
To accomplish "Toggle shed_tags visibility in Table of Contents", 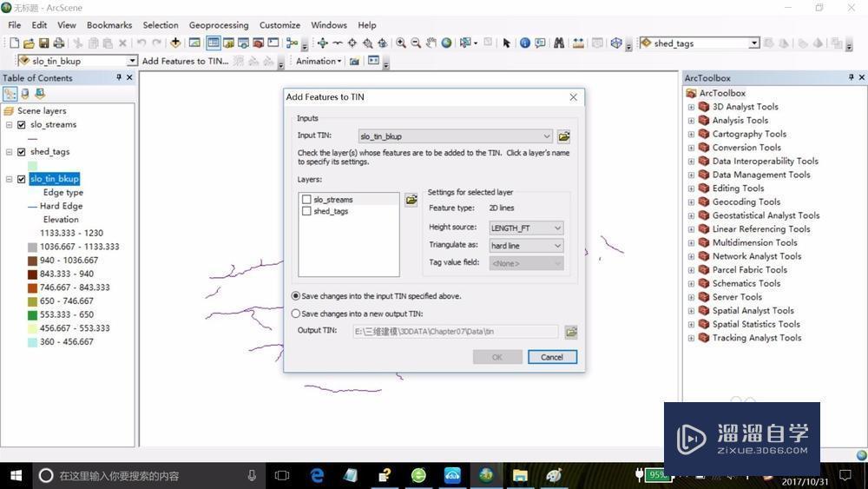I will (x=21, y=152).
